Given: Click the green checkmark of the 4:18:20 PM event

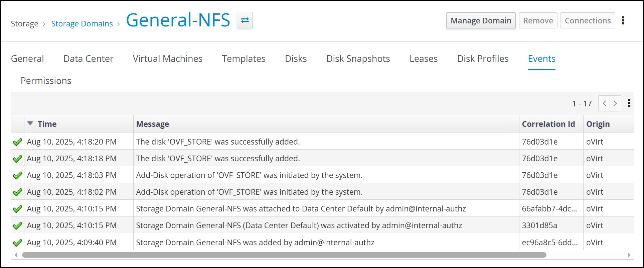Looking at the screenshot, I should pos(17,142).
